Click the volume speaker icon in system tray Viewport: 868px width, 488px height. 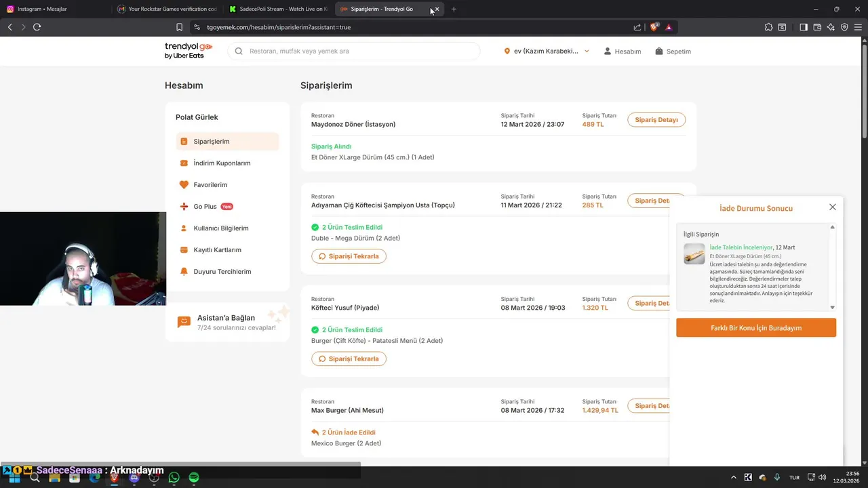pyautogui.click(x=822, y=477)
